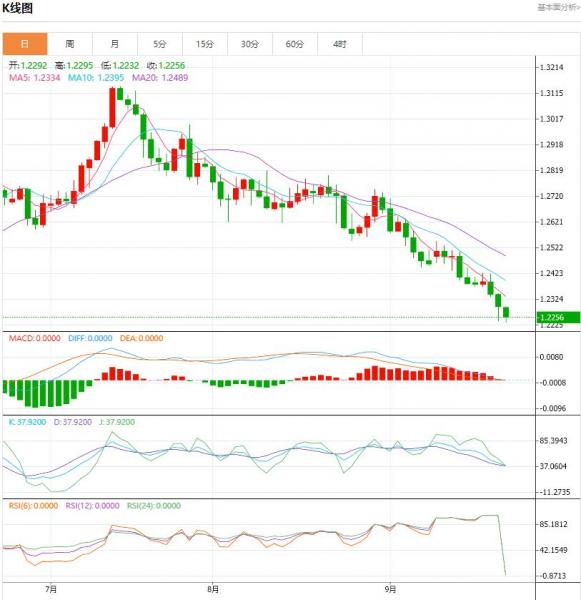
Task: Click the MA5 indicator label
Action: (x=34, y=78)
